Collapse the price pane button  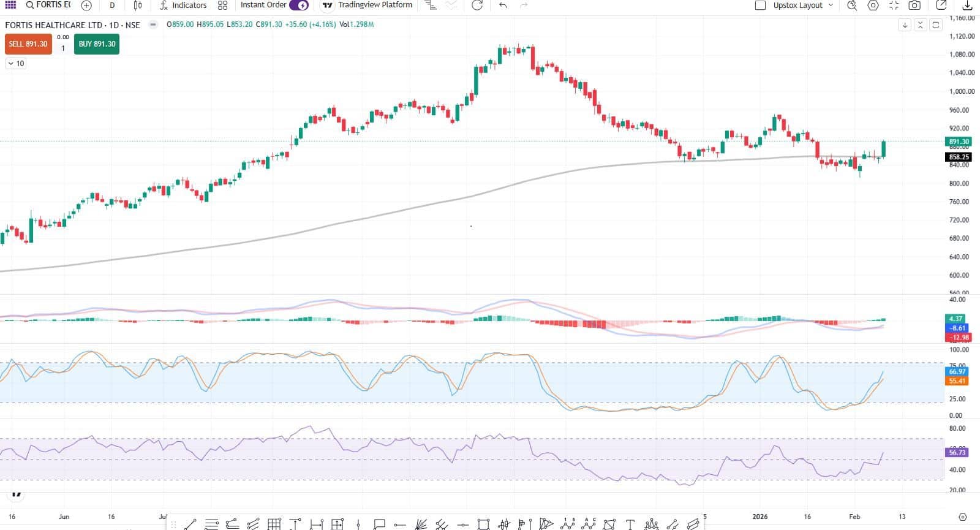tap(920, 25)
